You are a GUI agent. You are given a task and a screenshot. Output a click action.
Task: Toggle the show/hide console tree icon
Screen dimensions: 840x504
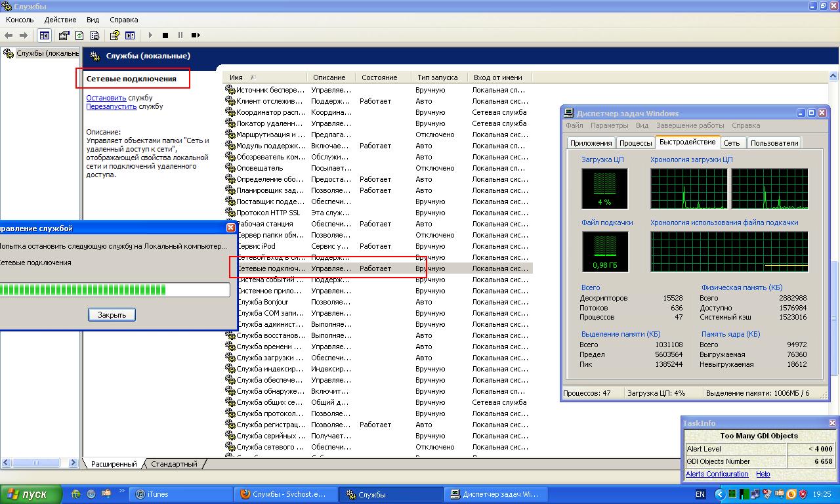(44, 35)
